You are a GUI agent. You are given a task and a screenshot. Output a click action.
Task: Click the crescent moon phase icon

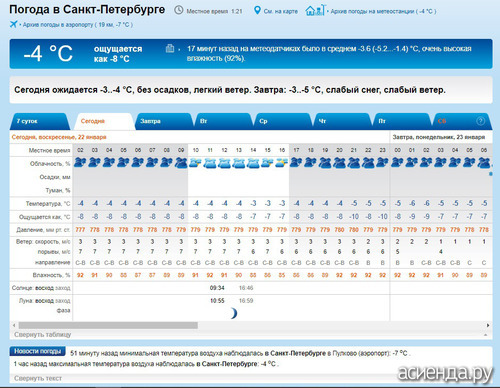pos(234,313)
